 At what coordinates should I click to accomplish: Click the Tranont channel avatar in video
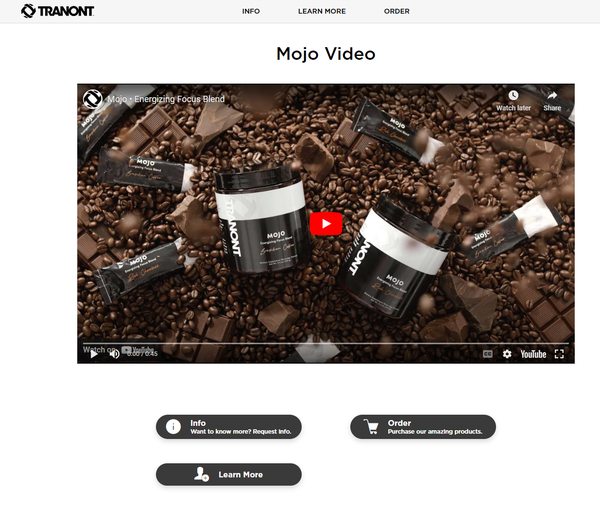pos(93,99)
